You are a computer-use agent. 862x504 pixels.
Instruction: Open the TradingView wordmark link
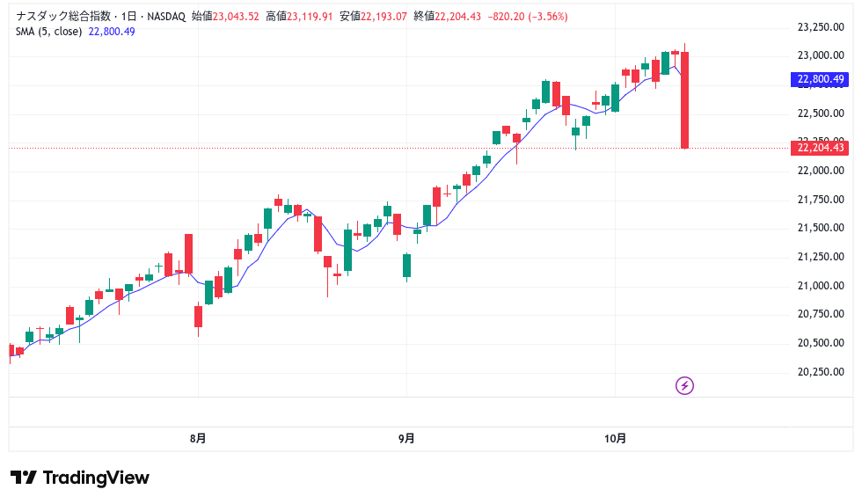click(x=96, y=478)
